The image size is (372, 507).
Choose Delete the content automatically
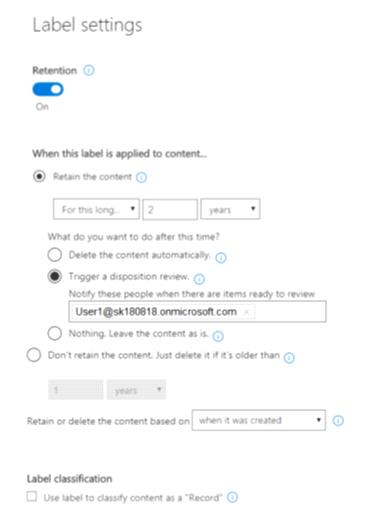coord(55,255)
